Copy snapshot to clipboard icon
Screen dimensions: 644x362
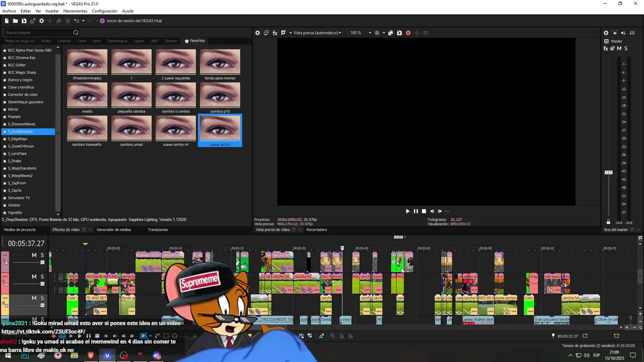390,33
